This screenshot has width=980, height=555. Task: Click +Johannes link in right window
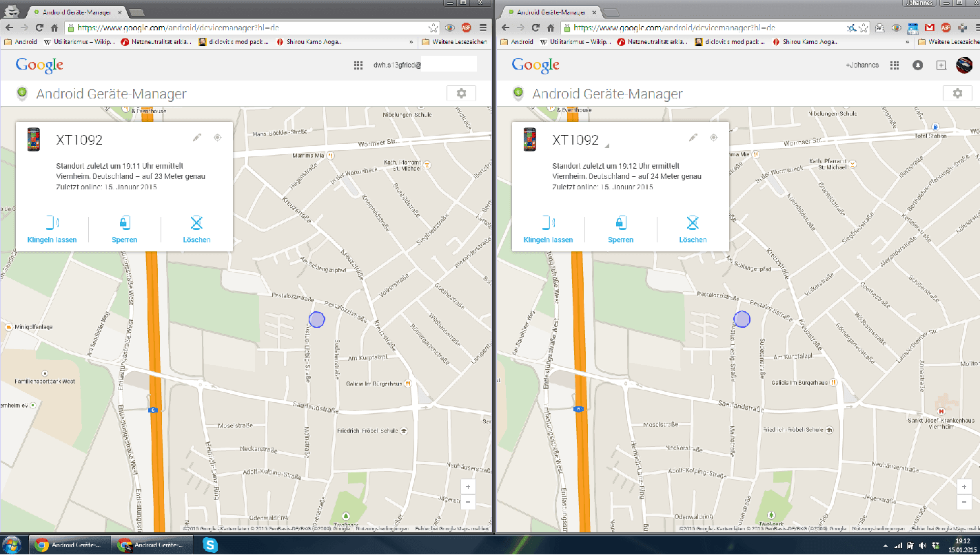[x=862, y=65]
